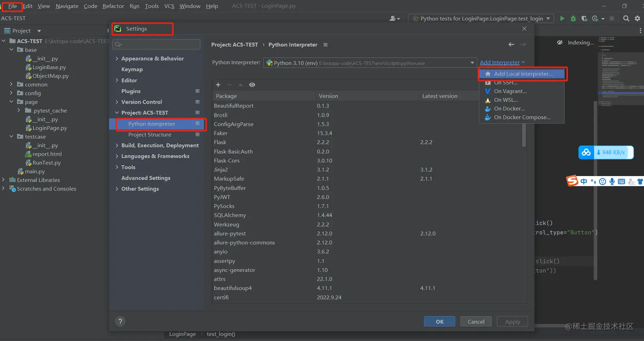This screenshot has height=341, width=644.
Task: Click the Cancel button in Settings
Action: click(476, 322)
